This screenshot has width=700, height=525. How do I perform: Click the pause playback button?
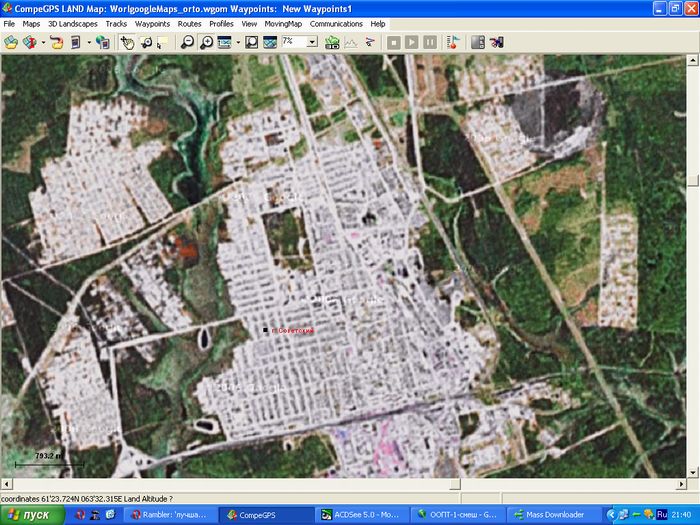tap(430, 42)
